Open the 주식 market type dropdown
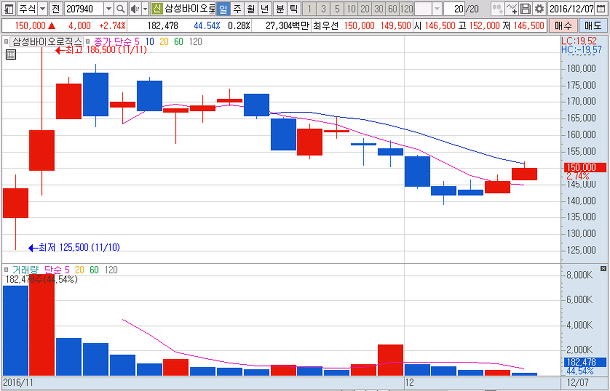 click(x=43, y=8)
